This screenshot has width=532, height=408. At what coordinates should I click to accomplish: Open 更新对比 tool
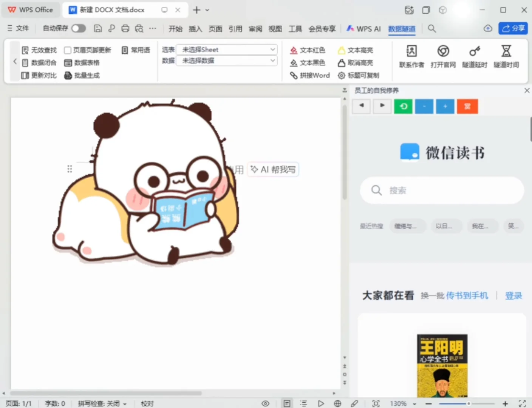pos(39,76)
